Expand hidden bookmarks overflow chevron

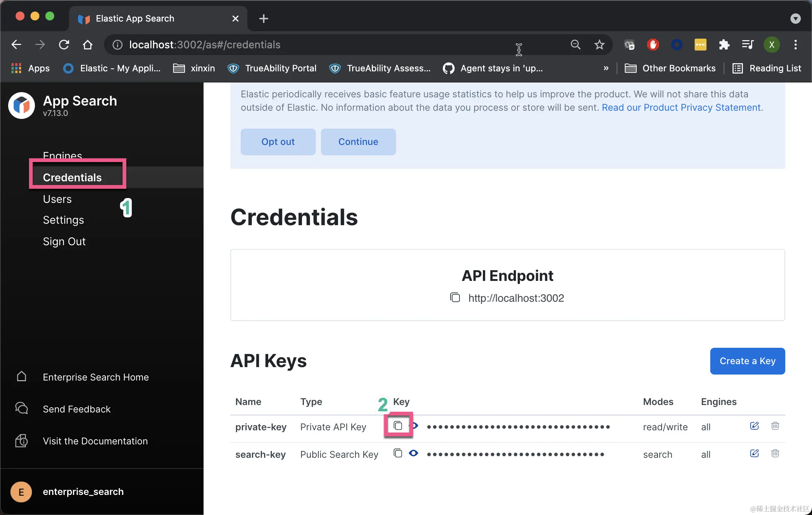click(x=606, y=68)
